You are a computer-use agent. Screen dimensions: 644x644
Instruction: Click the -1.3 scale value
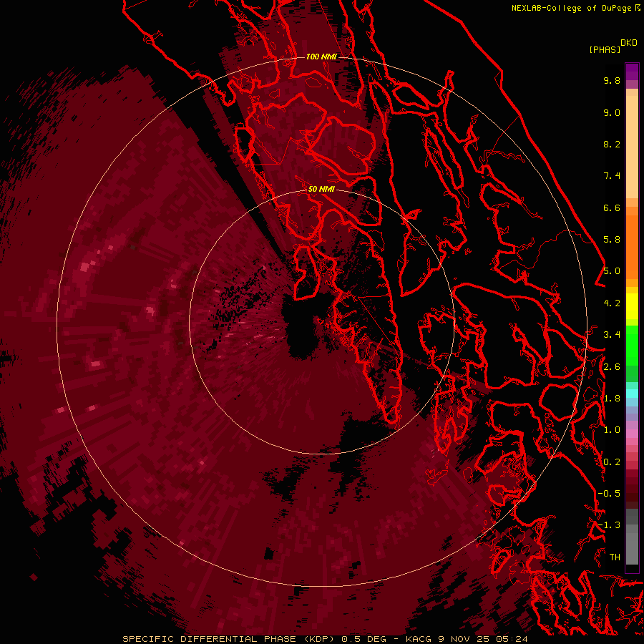coord(609,525)
